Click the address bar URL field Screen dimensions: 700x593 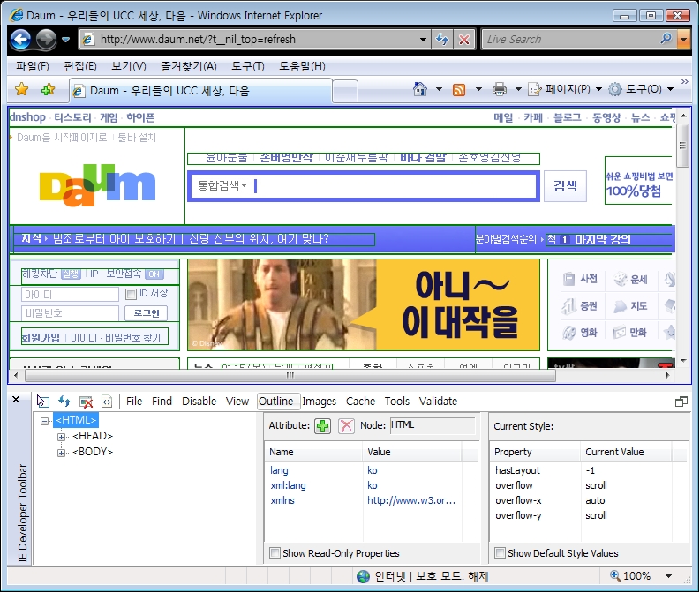tap(254, 39)
